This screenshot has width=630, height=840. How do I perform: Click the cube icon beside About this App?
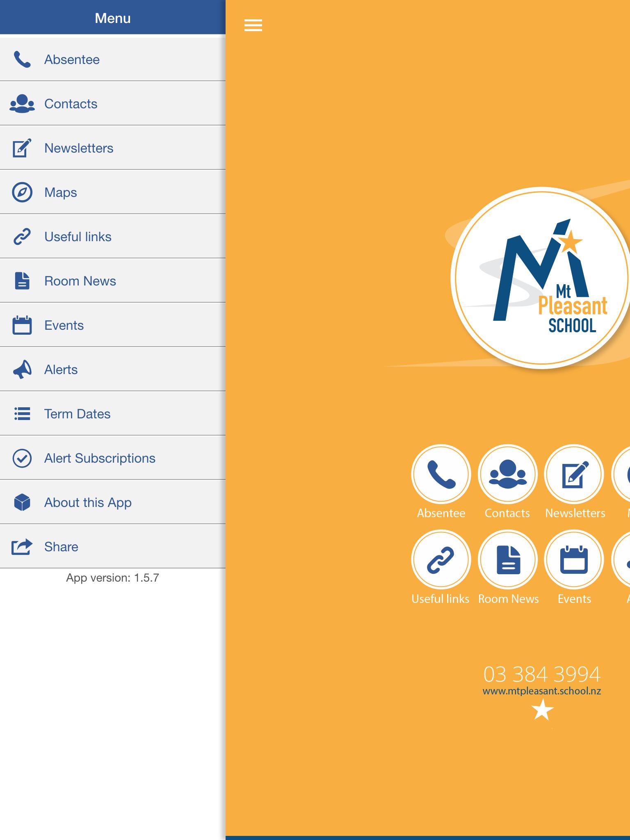click(22, 502)
